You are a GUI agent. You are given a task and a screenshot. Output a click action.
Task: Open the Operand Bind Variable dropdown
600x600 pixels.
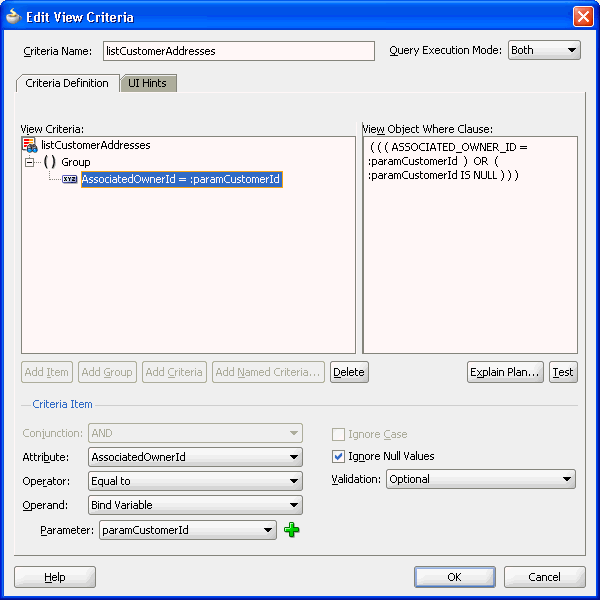pos(195,505)
